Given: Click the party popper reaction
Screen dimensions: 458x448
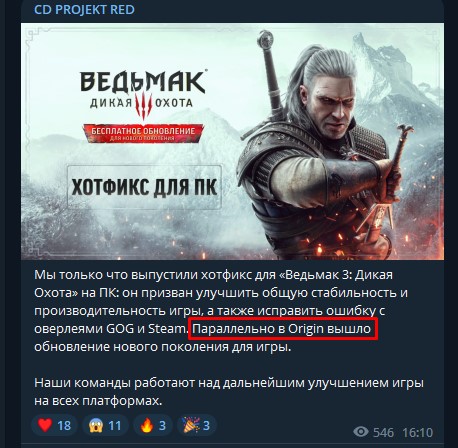Looking at the screenshot, I should tap(196, 425).
